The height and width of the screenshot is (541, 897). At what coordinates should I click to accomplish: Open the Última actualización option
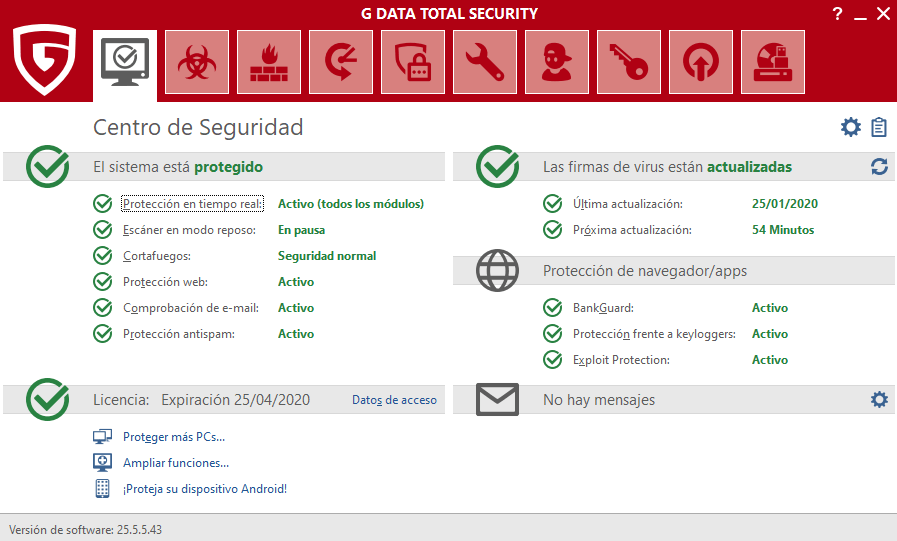pos(628,204)
